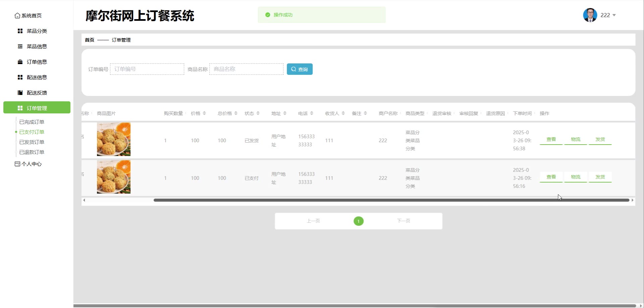Click 发货 in the 已发货 order row

(x=600, y=140)
